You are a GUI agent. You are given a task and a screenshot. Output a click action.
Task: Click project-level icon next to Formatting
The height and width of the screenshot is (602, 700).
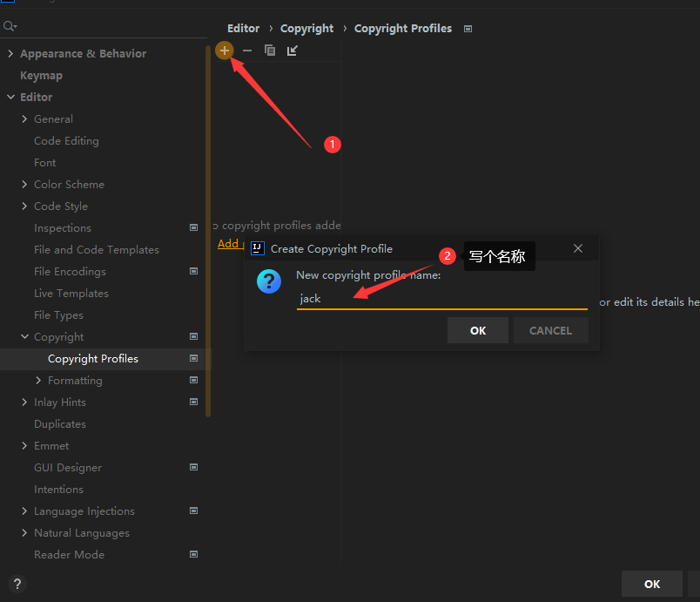tap(194, 380)
